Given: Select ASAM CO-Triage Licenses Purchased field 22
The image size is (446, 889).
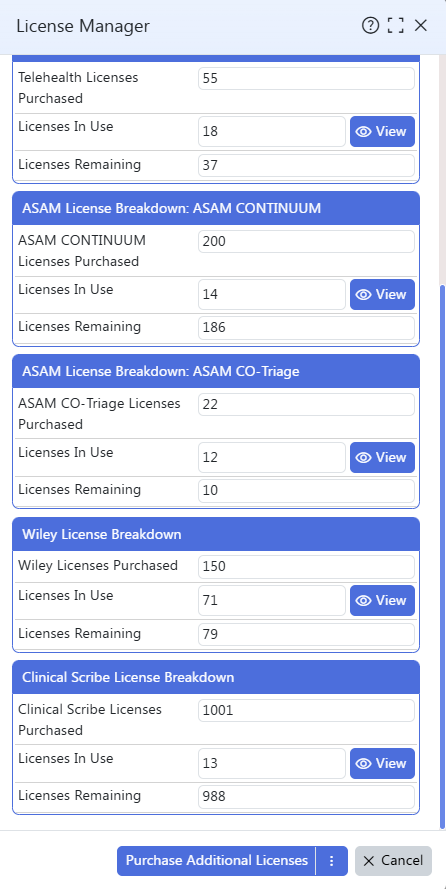Looking at the screenshot, I should pyautogui.click(x=307, y=405).
